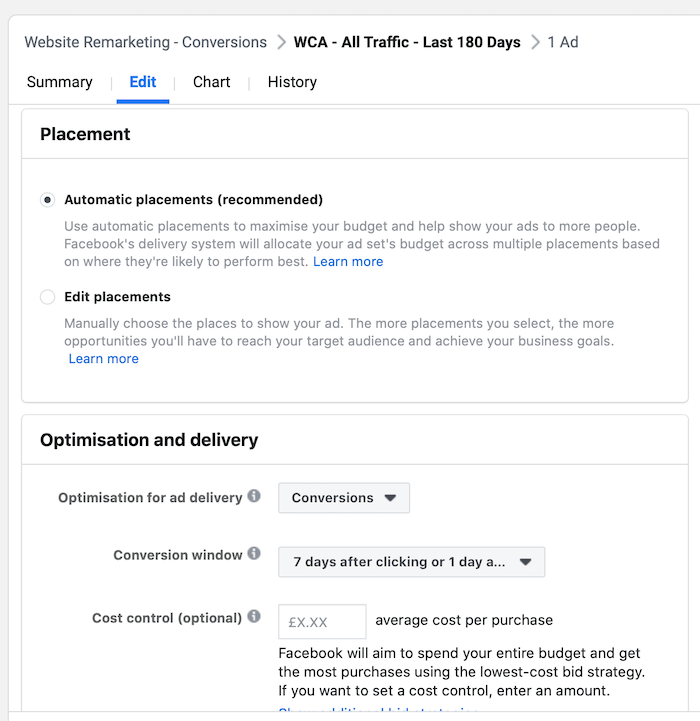Image resolution: width=700 pixels, height=721 pixels.
Task: Click Learn more under Automatic placements description
Action: click(x=348, y=262)
